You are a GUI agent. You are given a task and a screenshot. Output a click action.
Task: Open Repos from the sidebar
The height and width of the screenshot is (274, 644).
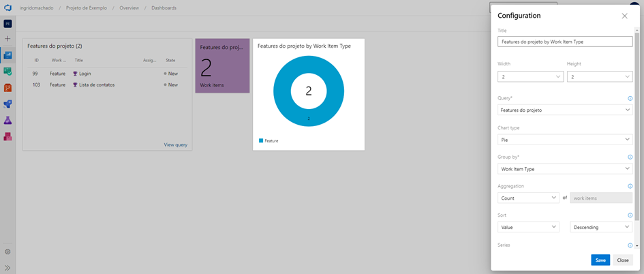coord(8,88)
